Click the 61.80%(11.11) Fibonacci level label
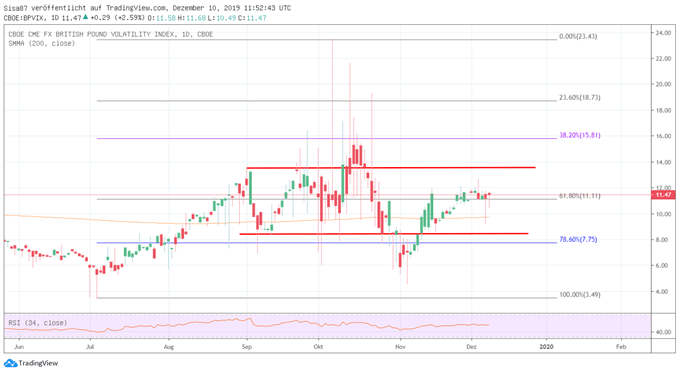 coord(579,196)
